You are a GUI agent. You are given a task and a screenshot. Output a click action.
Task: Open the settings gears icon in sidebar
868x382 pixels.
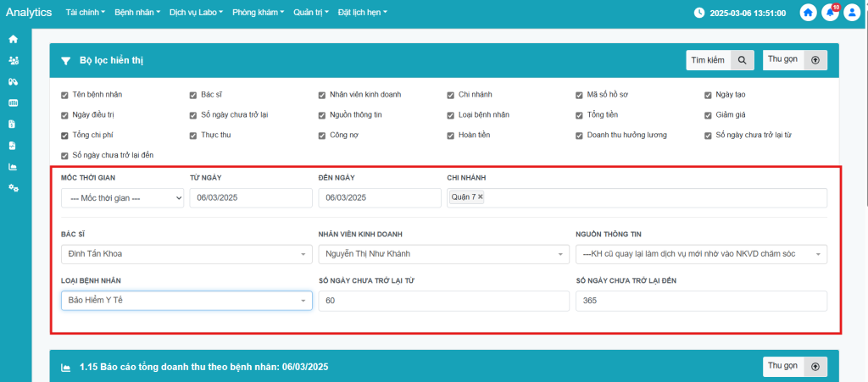coord(13,187)
